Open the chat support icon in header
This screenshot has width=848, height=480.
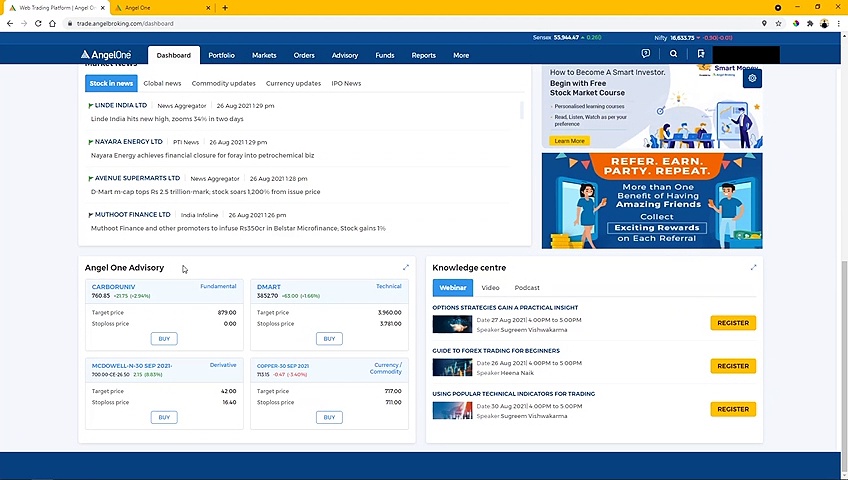click(x=646, y=54)
